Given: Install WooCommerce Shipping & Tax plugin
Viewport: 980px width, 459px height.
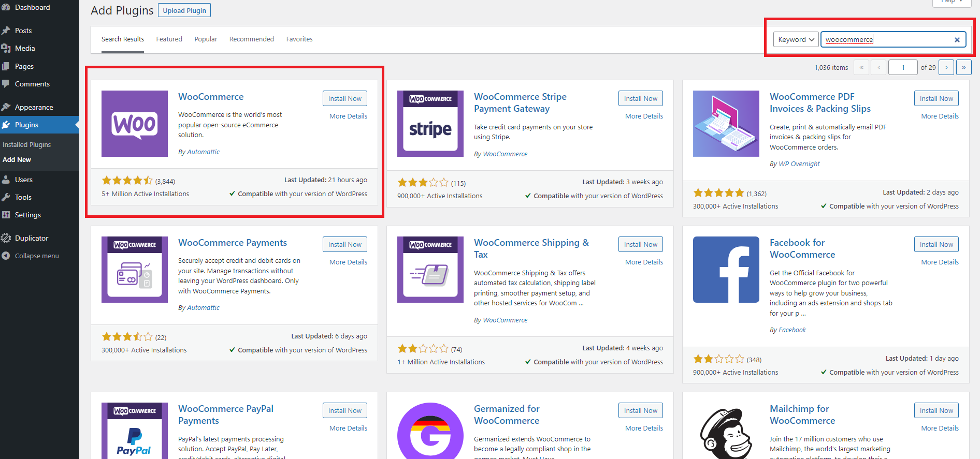Looking at the screenshot, I should tap(641, 244).
